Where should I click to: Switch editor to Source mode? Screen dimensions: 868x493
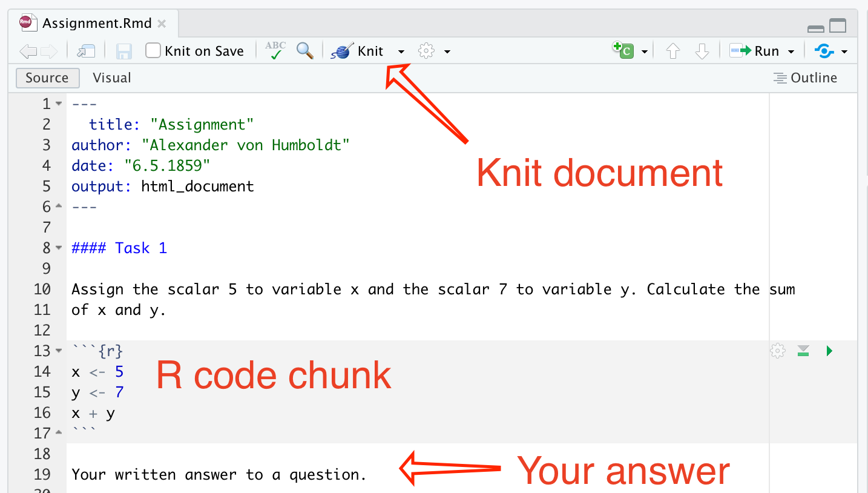point(47,78)
